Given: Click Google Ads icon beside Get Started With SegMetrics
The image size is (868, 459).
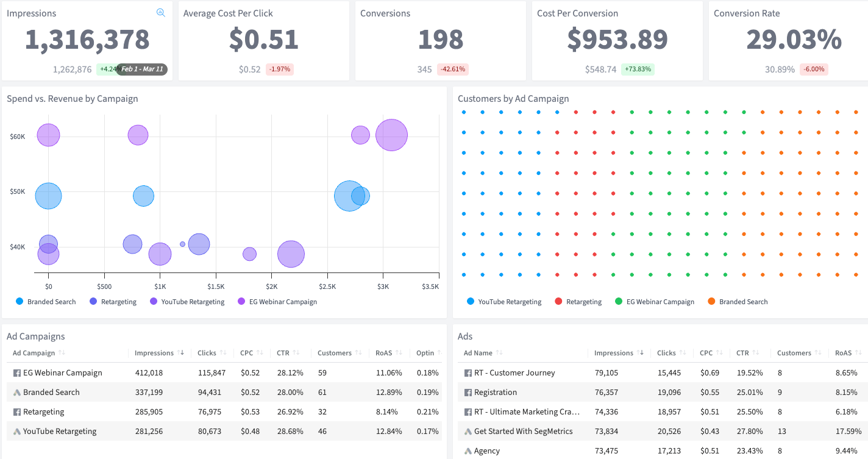Looking at the screenshot, I should 468,432.
